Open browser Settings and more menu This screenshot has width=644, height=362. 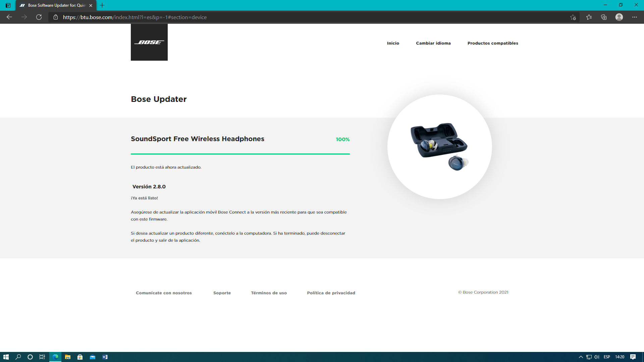point(634,17)
